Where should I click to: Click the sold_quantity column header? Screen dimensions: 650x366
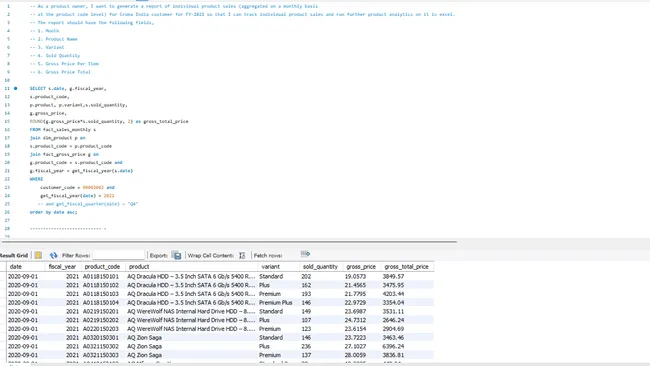point(320,267)
